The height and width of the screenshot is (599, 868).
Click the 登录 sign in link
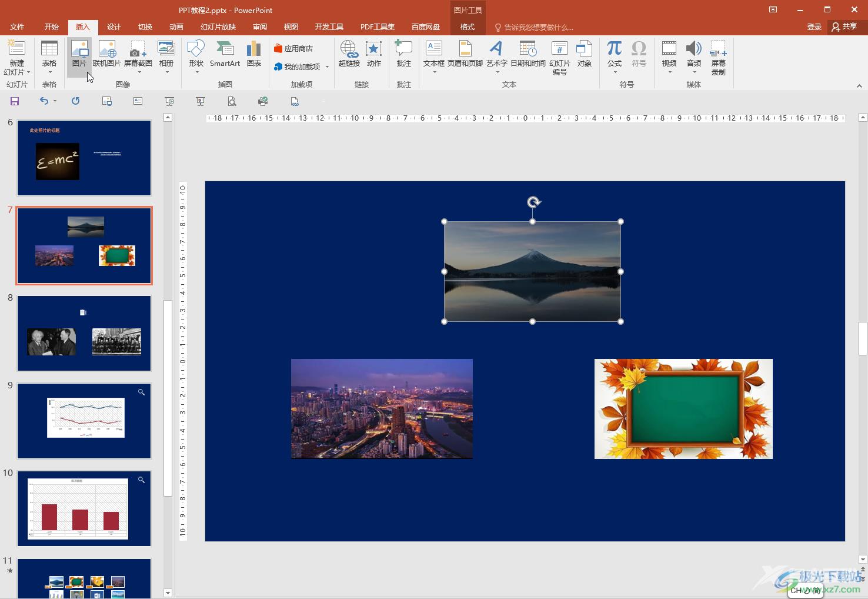(x=814, y=26)
